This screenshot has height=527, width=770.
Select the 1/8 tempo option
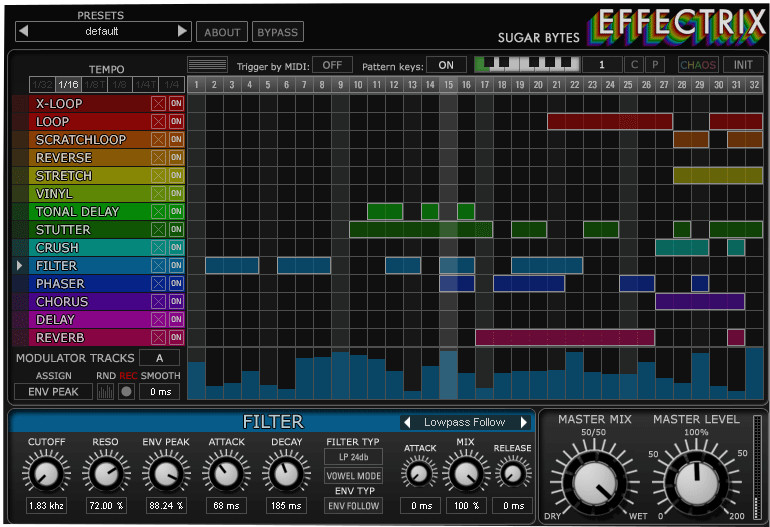(x=120, y=84)
